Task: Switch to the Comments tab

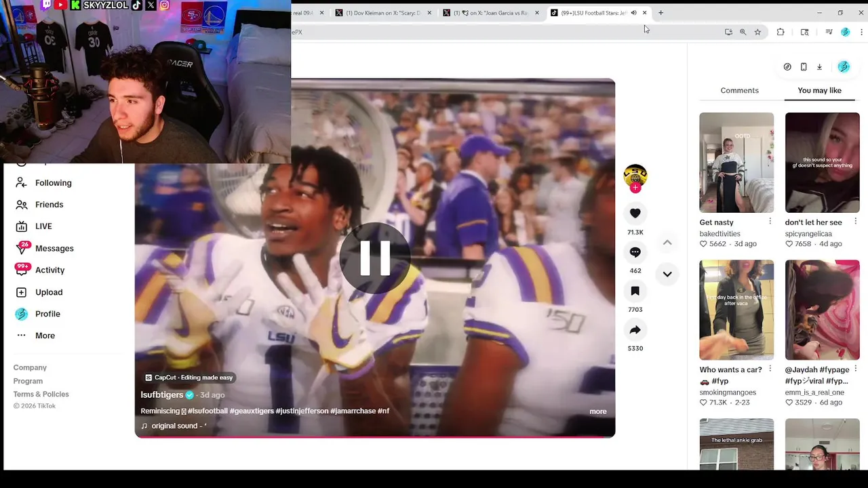Action: coord(739,90)
